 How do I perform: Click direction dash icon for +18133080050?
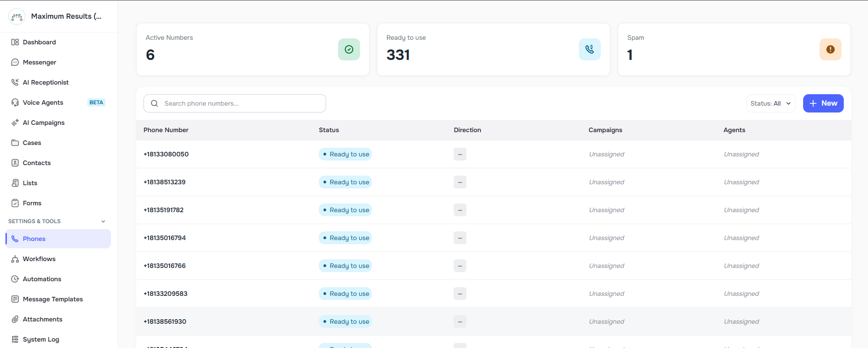[x=460, y=154]
